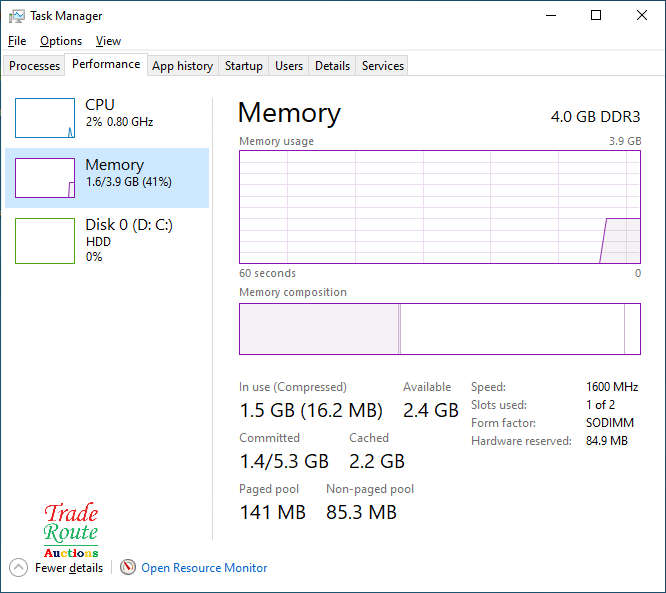
Task: Open the View menu
Action: pyautogui.click(x=108, y=41)
